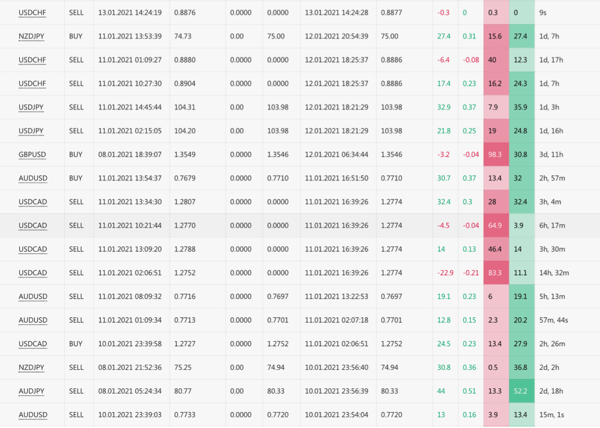Click the 44 pips profit value
Screen dimensions: 600x428
point(440,390)
